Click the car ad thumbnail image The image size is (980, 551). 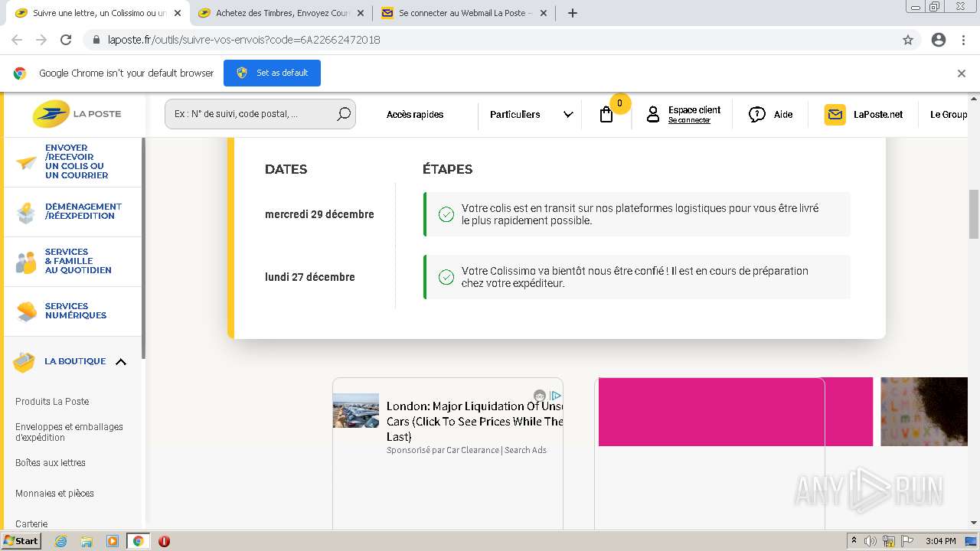point(355,410)
